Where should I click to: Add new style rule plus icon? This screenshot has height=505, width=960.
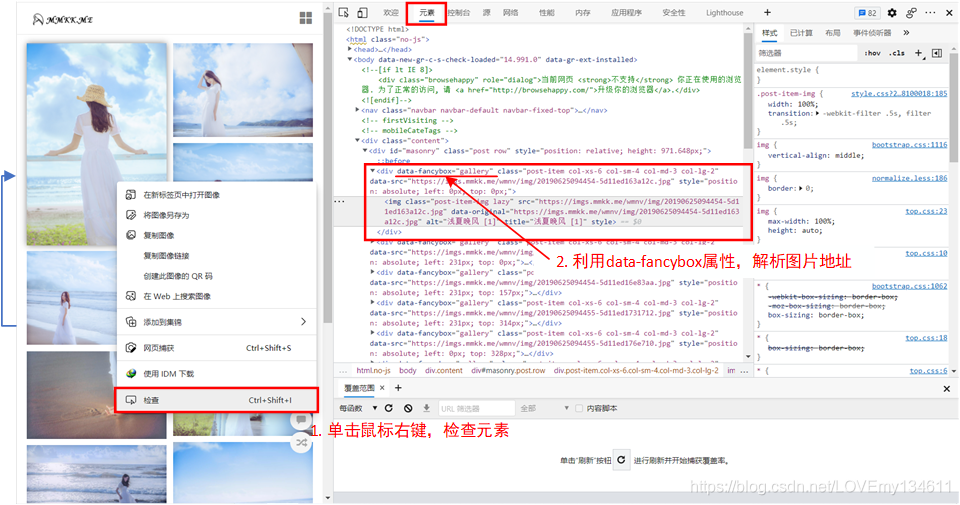click(918, 53)
